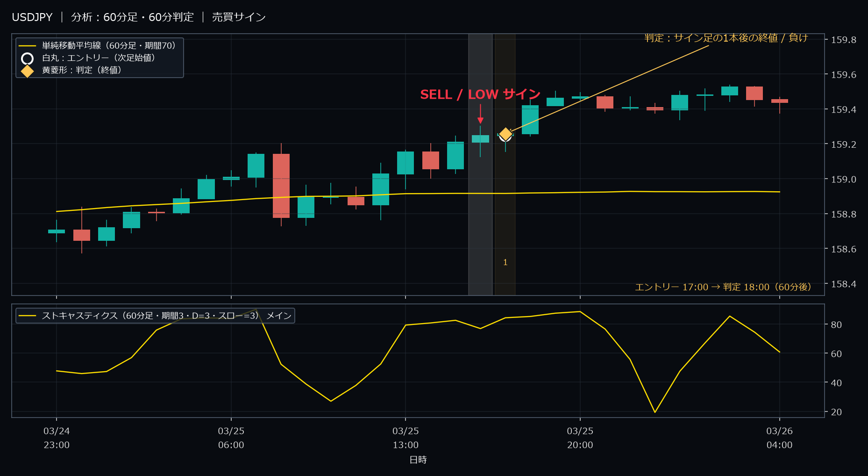This screenshot has width=868, height=476.
Task: Click the price axis label '159.6'
Action: click(843, 75)
